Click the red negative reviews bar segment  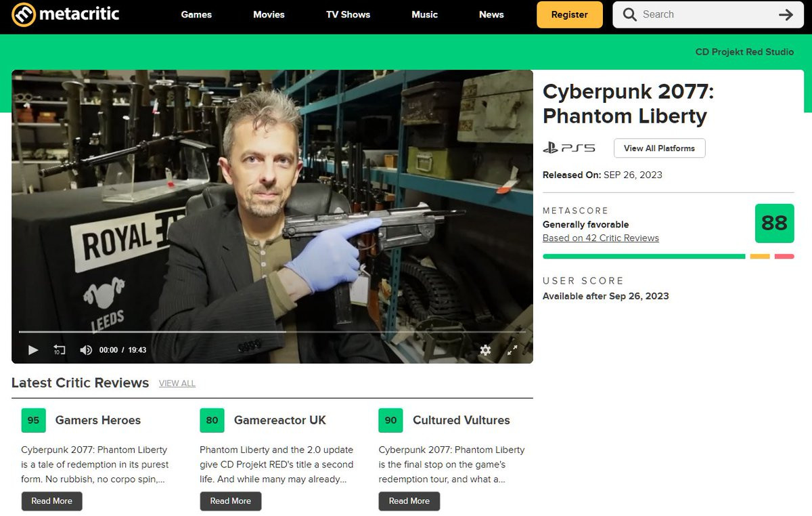(x=784, y=257)
